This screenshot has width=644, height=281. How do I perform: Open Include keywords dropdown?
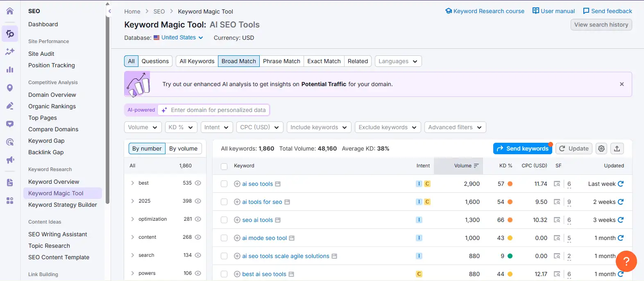[319, 127]
